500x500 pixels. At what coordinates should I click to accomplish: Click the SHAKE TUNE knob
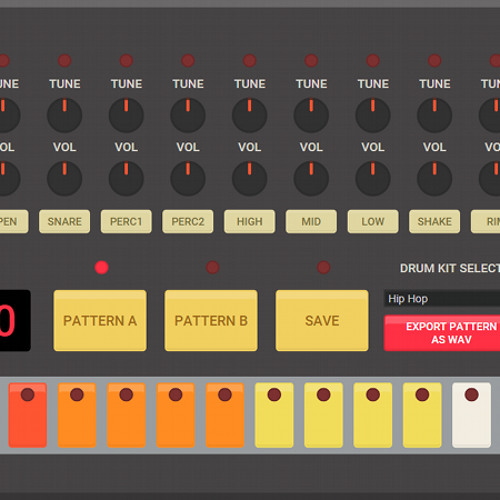coord(434,115)
